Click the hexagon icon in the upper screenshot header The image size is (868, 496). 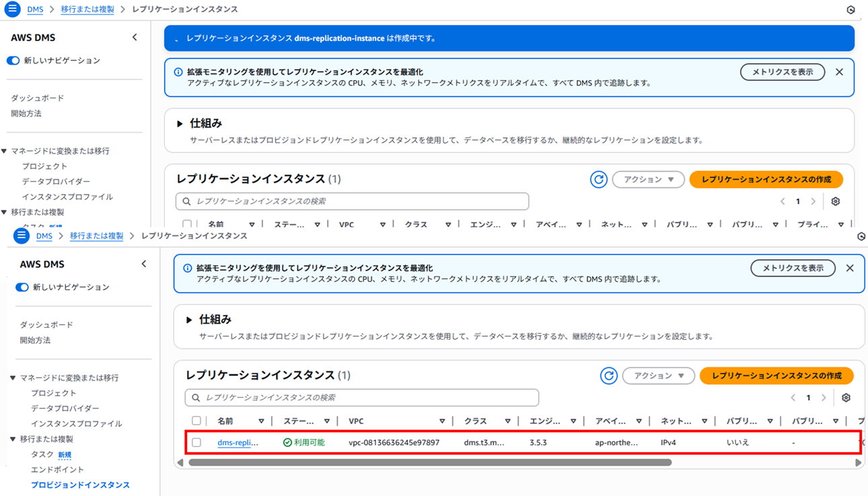(851, 10)
